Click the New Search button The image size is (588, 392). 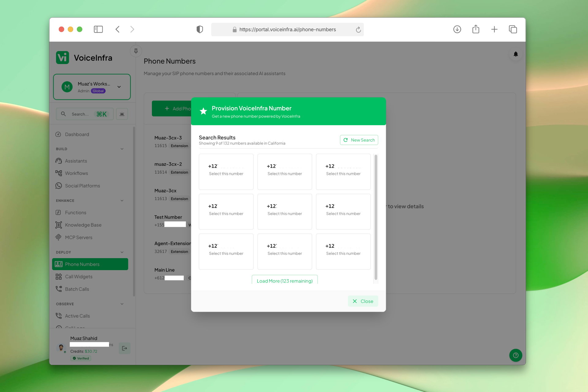coord(359,140)
